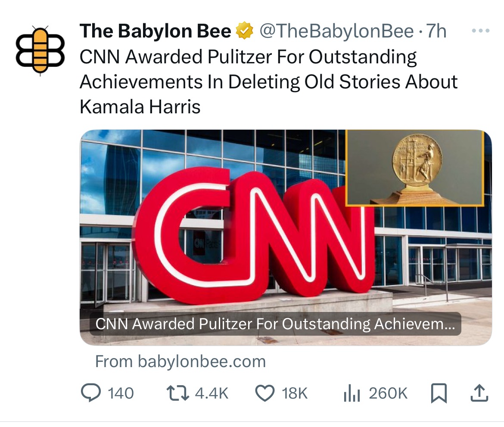Image resolution: width=504 pixels, height=427 pixels.
Task: Click the Pulitzer medal inset picture
Action: pos(414,168)
